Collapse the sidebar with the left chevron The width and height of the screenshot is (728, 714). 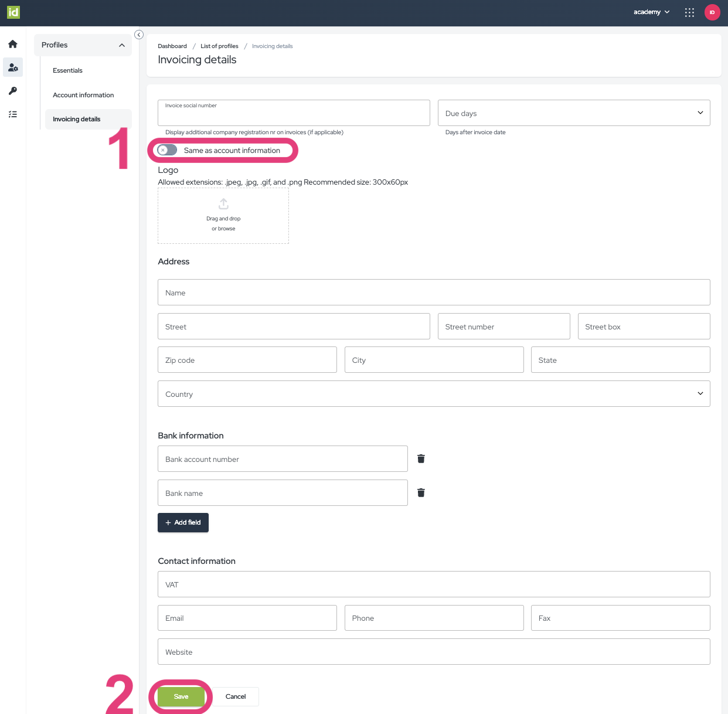point(138,35)
